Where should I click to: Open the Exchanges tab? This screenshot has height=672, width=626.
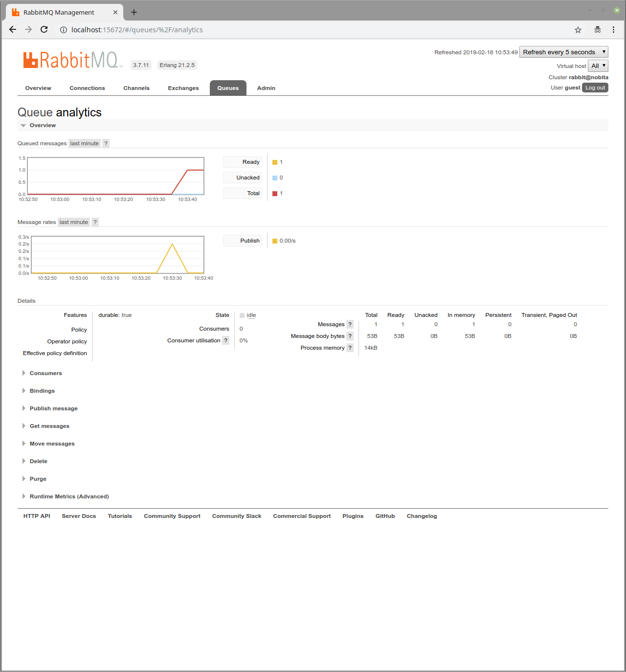(183, 88)
